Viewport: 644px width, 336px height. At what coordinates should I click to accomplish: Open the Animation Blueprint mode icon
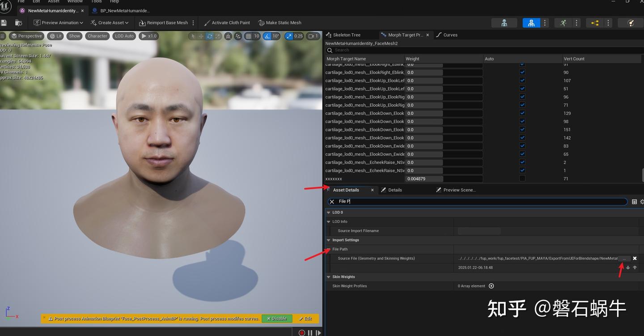pyautogui.click(x=594, y=23)
